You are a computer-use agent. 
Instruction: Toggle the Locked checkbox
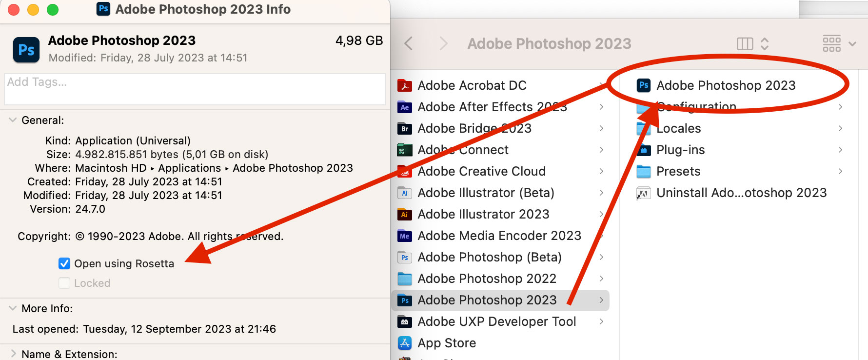click(x=64, y=283)
